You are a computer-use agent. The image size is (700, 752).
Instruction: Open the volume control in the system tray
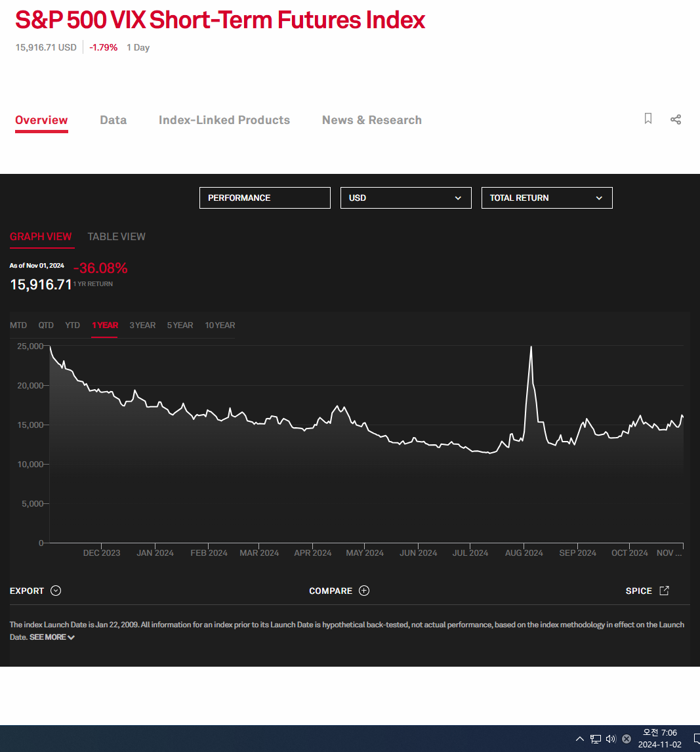tap(611, 739)
